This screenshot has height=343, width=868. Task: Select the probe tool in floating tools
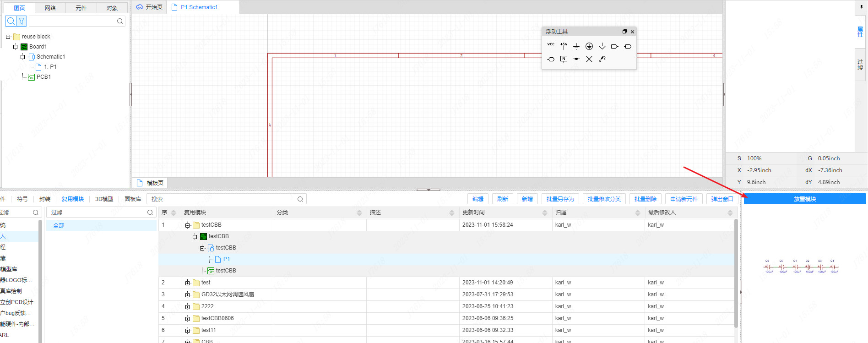coord(602,59)
